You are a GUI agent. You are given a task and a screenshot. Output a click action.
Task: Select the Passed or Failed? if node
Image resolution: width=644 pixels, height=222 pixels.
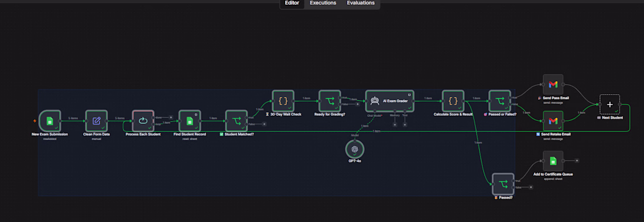[500, 100]
